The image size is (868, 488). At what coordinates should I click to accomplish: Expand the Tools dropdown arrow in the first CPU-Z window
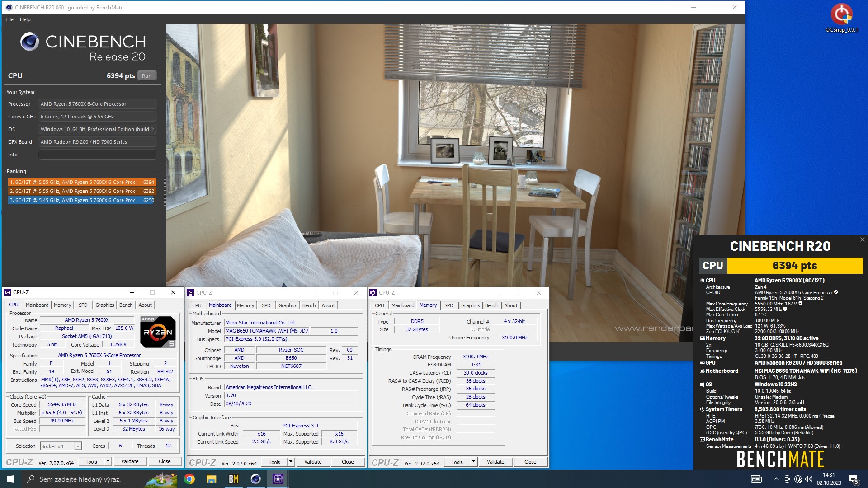point(108,461)
